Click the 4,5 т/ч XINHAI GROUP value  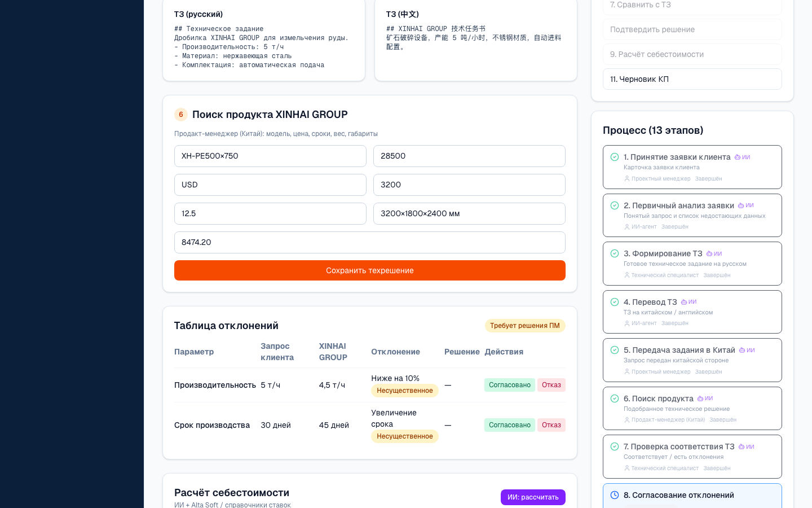click(332, 385)
